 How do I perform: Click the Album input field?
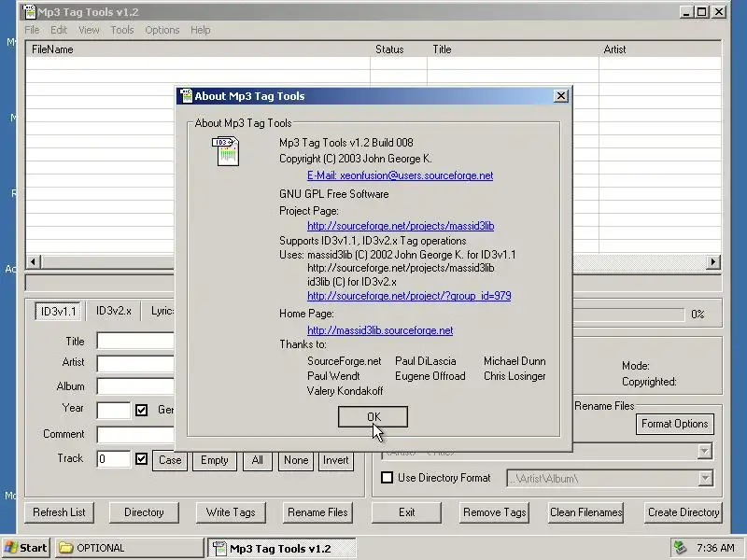(135, 386)
